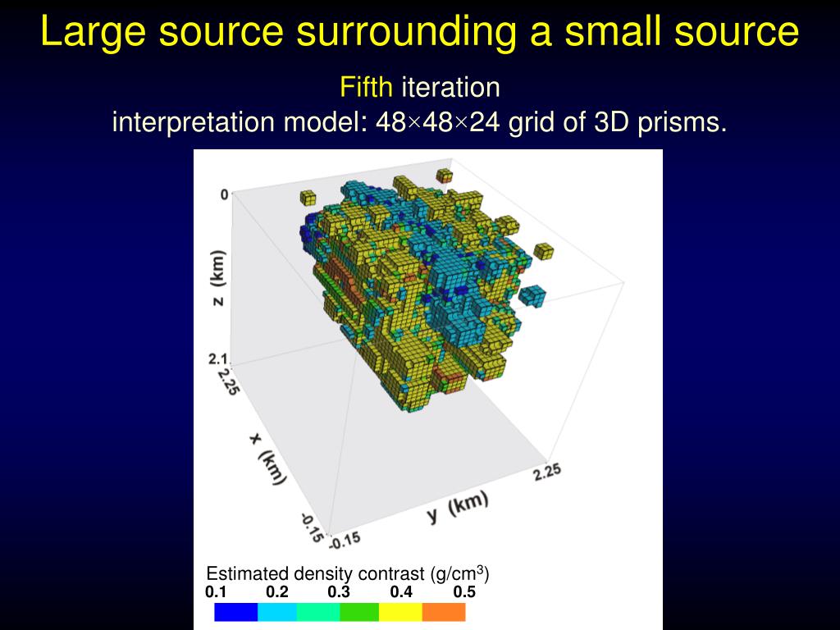Image resolution: width=840 pixels, height=630 pixels.
Task: Click the 'Estimated density contrast (g/cm3)' legend title
Action: point(347,573)
